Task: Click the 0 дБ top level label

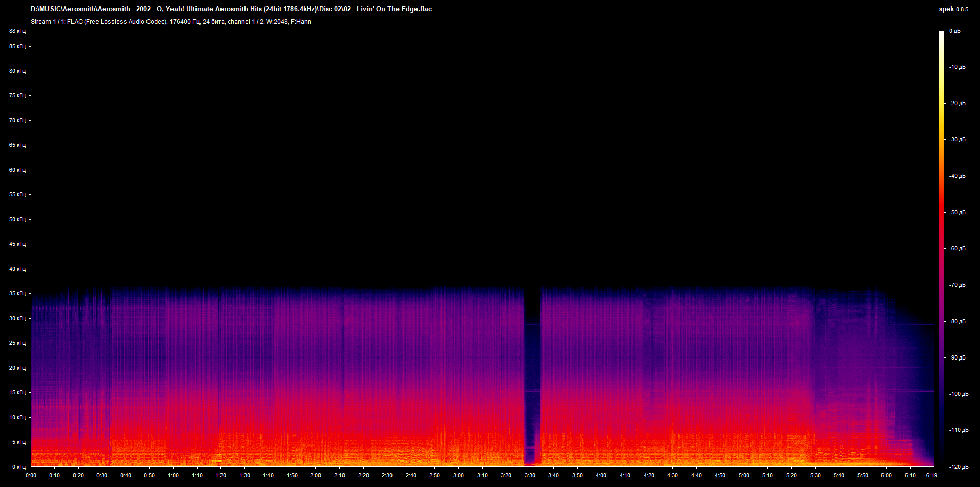Action: click(954, 31)
